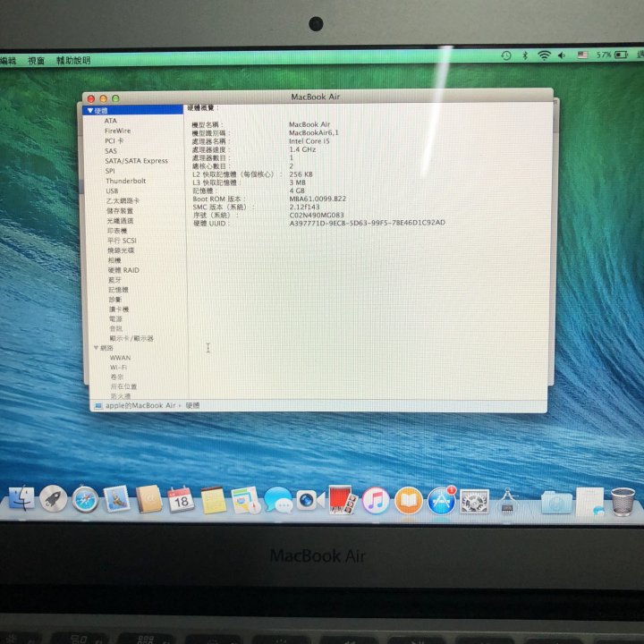
Task: Select 硬體 RAID in the sidebar
Action: [x=123, y=270]
